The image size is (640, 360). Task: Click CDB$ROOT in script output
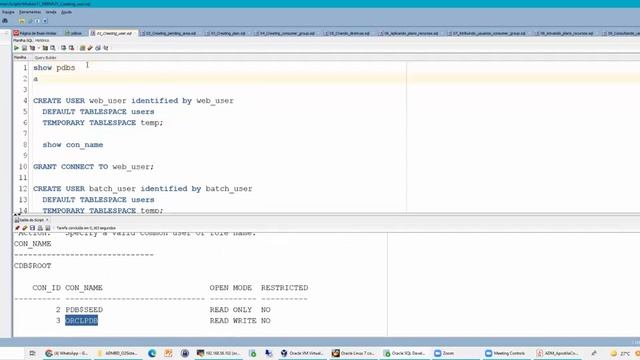[33, 266]
